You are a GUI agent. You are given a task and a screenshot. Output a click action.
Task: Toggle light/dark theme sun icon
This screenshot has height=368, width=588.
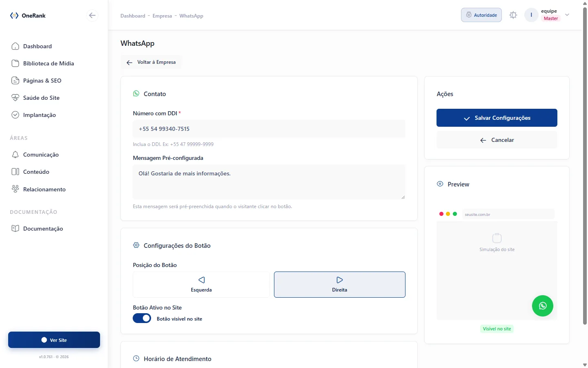[513, 15]
